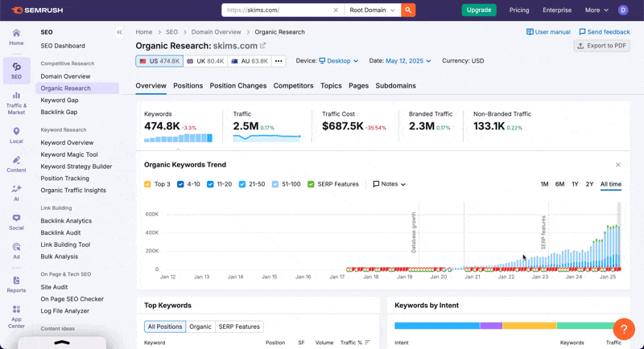Open Traffic & Market section
Image resolution: width=644 pixels, height=349 pixels.
tap(16, 104)
